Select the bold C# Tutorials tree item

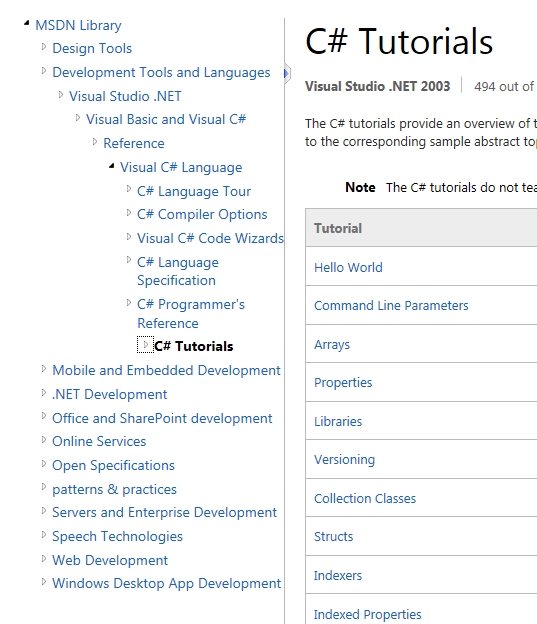(193, 346)
